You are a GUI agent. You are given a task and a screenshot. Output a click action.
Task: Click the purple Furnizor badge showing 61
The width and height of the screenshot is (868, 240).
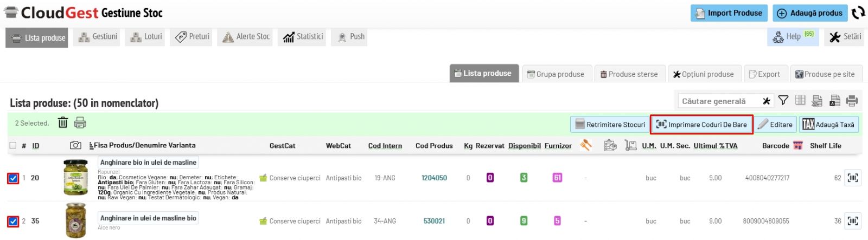557,178
